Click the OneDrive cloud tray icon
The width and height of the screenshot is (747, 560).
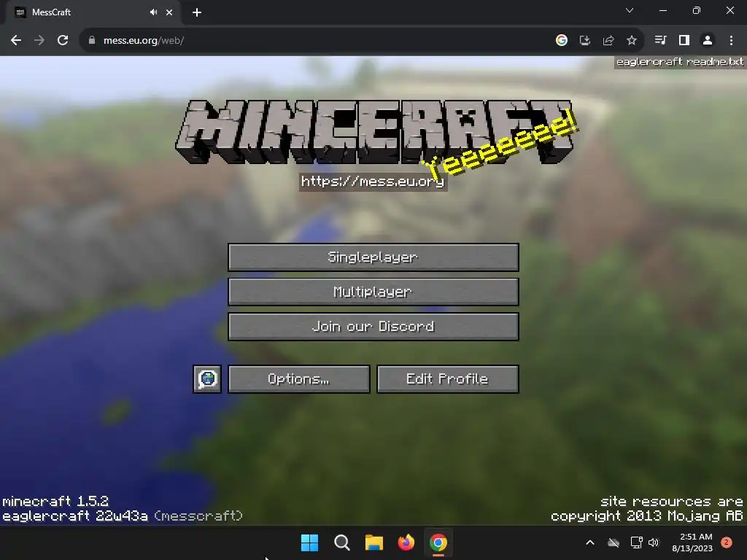614,542
